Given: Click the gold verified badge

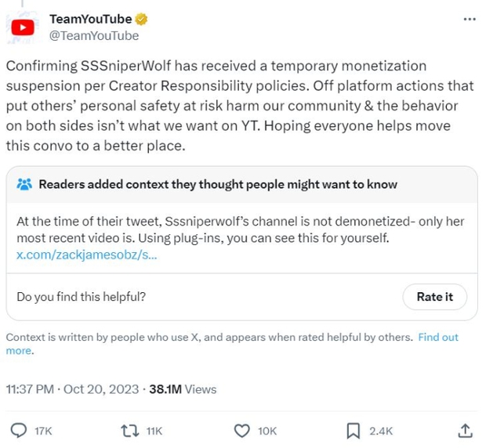Looking at the screenshot, I should pos(142,20).
